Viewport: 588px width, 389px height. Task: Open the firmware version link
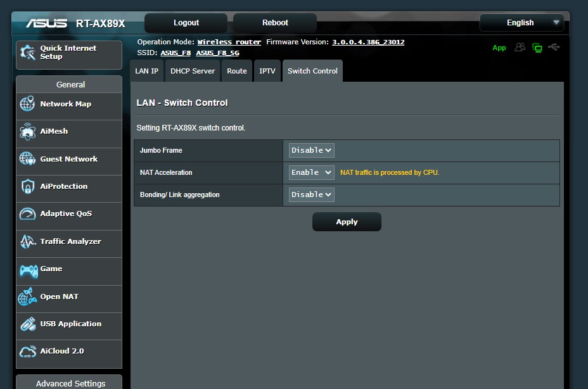(368, 42)
